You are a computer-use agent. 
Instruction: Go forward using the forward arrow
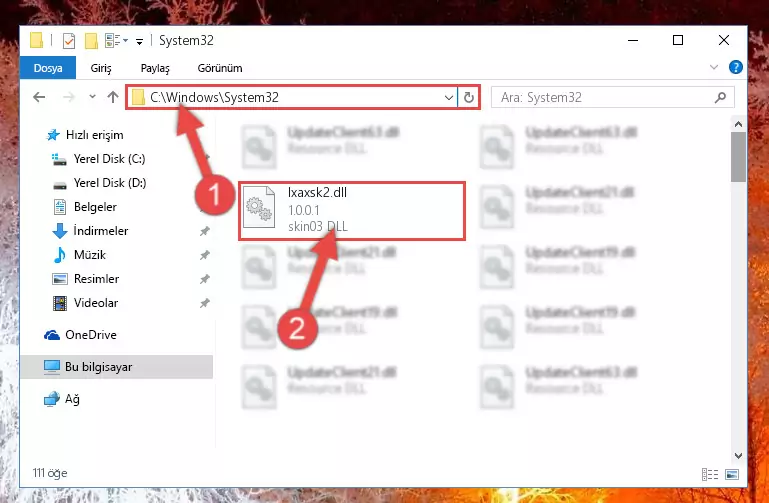coord(69,97)
